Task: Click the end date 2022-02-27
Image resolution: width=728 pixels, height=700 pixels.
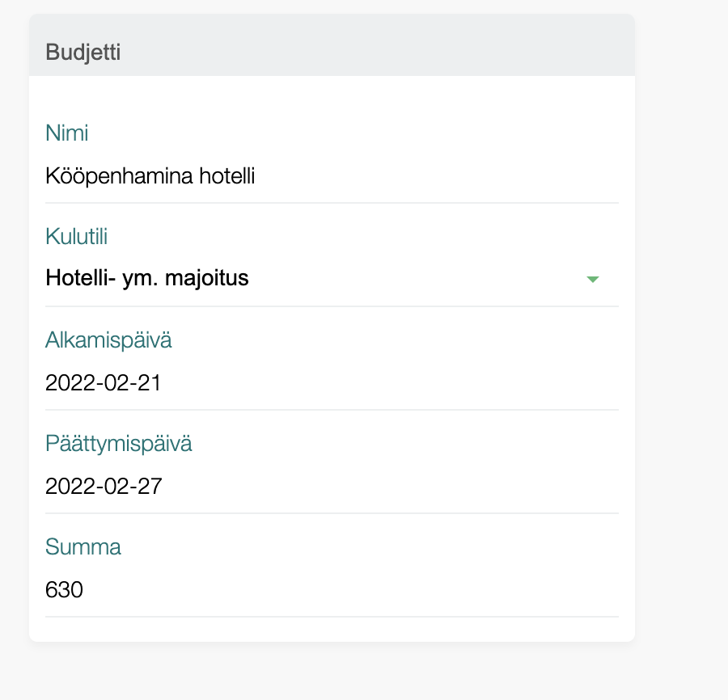Action: point(104,486)
